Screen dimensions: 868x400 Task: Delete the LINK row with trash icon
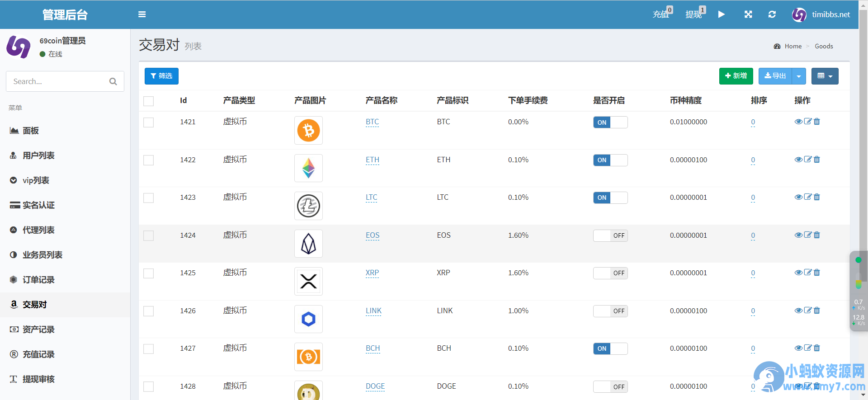click(x=817, y=311)
